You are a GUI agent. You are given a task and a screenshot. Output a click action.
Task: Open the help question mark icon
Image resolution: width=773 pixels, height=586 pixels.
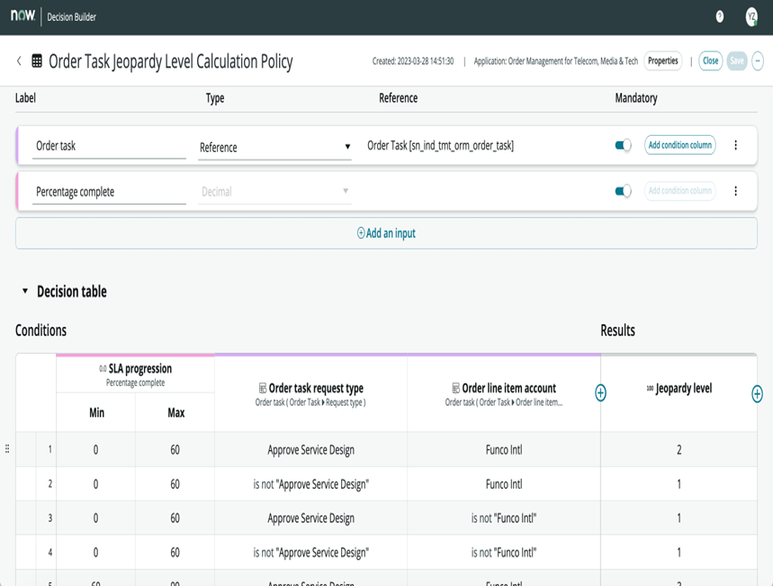click(x=720, y=17)
